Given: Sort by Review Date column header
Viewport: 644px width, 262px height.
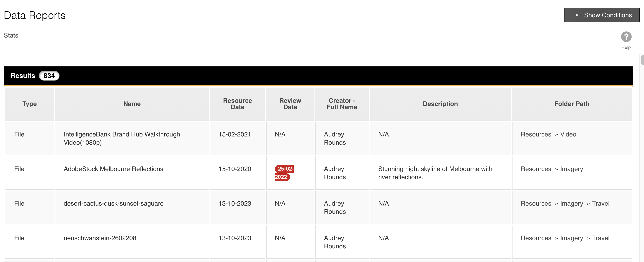Looking at the screenshot, I should (290, 104).
